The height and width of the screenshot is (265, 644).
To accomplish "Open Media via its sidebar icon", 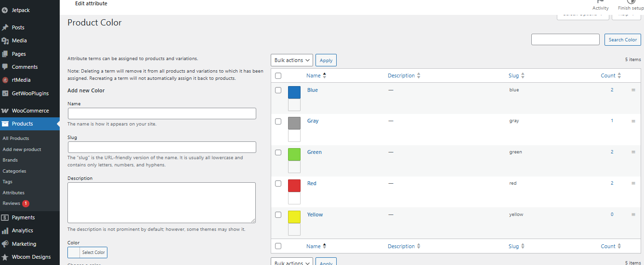I will pos(5,41).
